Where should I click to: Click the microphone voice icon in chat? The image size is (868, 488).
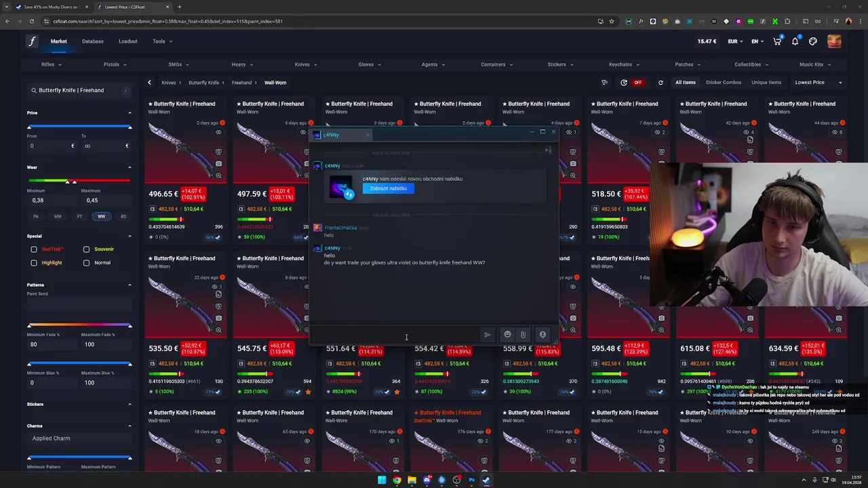[x=542, y=335]
